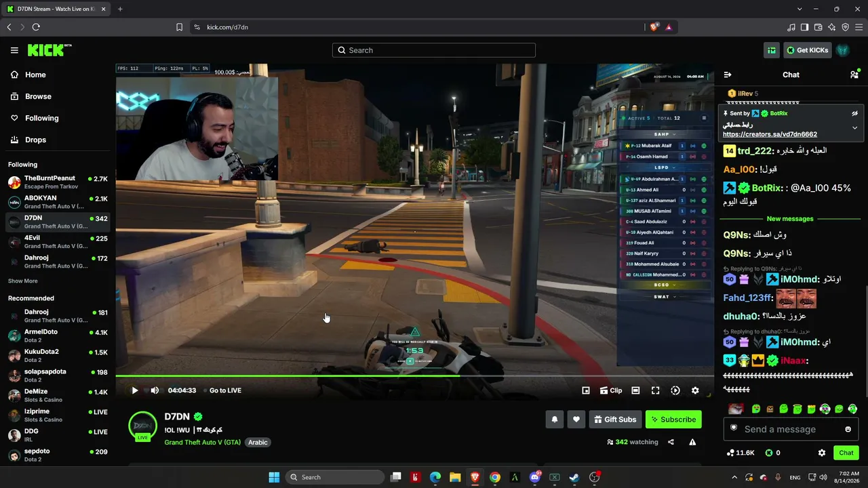Image resolution: width=868 pixels, height=488 pixels.
Task: Open Browse in the sidebar
Action: [58, 96]
